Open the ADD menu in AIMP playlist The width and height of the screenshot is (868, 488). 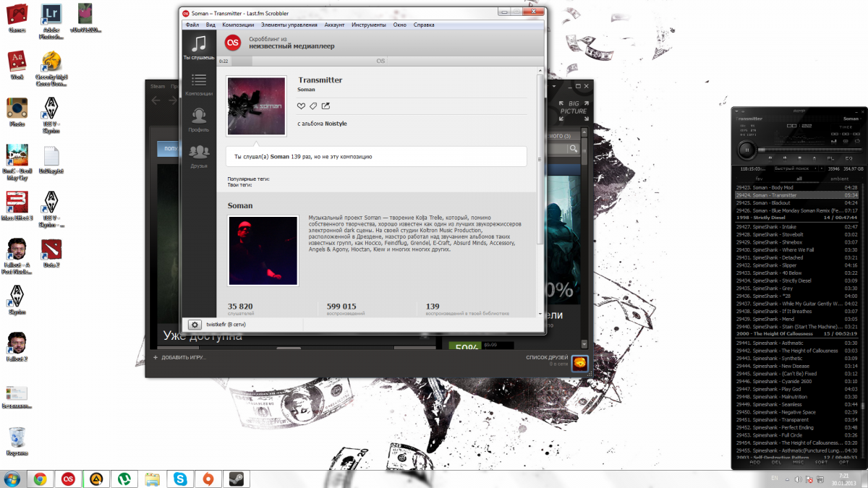[755, 462]
